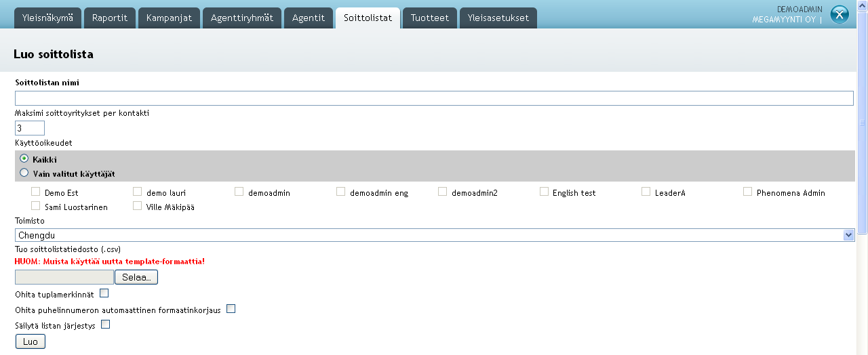Click the Selaa... browse button
The height and width of the screenshot is (355, 868).
[136, 276]
